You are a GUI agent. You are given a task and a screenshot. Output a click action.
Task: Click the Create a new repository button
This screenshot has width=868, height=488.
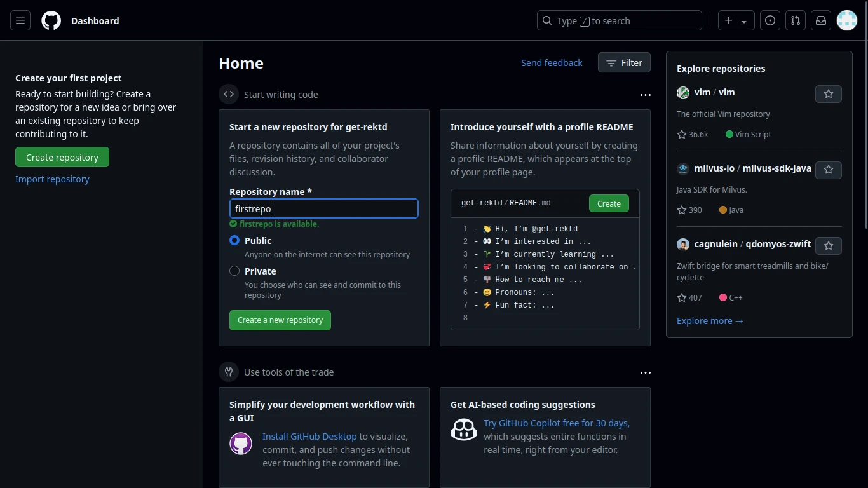pyautogui.click(x=280, y=320)
